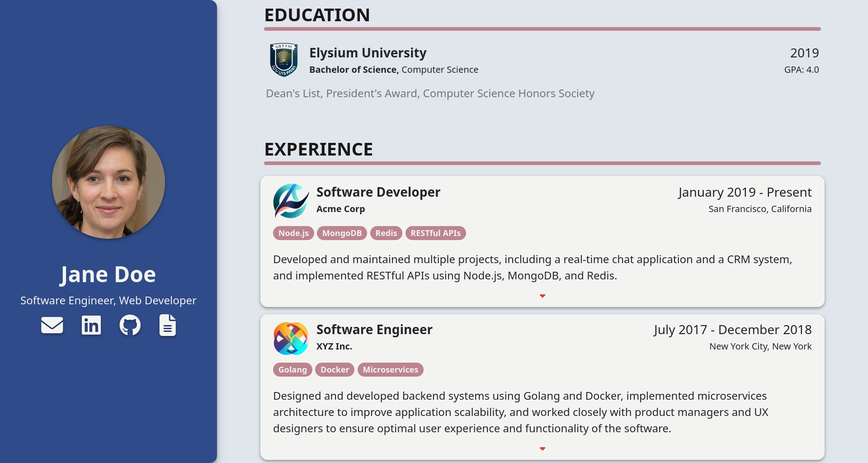Select the Node.js skill tag
Image resolution: width=868 pixels, height=463 pixels.
click(x=293, y=233)
